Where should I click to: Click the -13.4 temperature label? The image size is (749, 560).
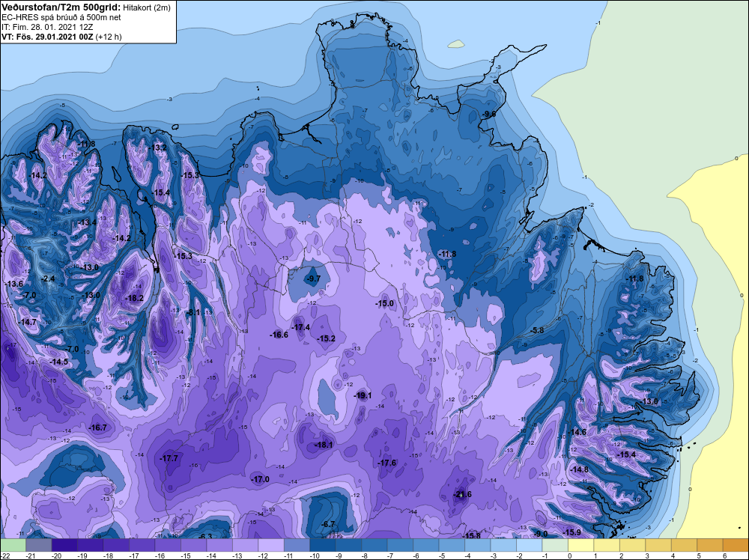[88, 222]
